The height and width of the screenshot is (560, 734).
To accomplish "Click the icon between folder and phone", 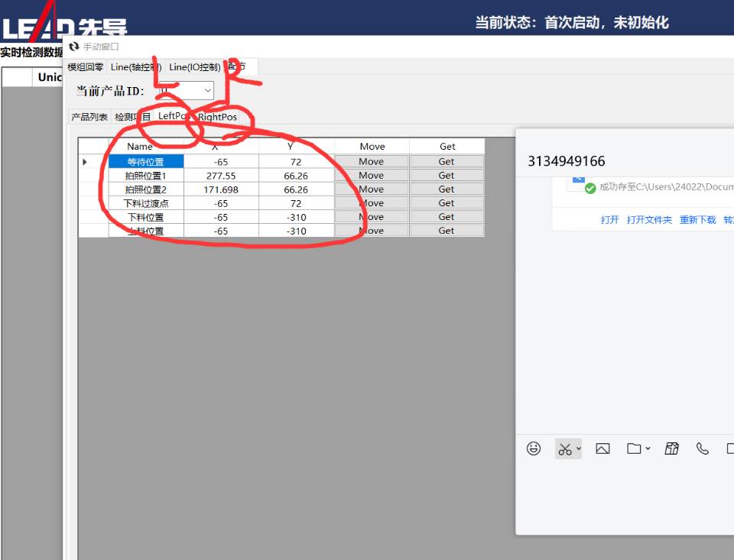I will click(671, 449).
